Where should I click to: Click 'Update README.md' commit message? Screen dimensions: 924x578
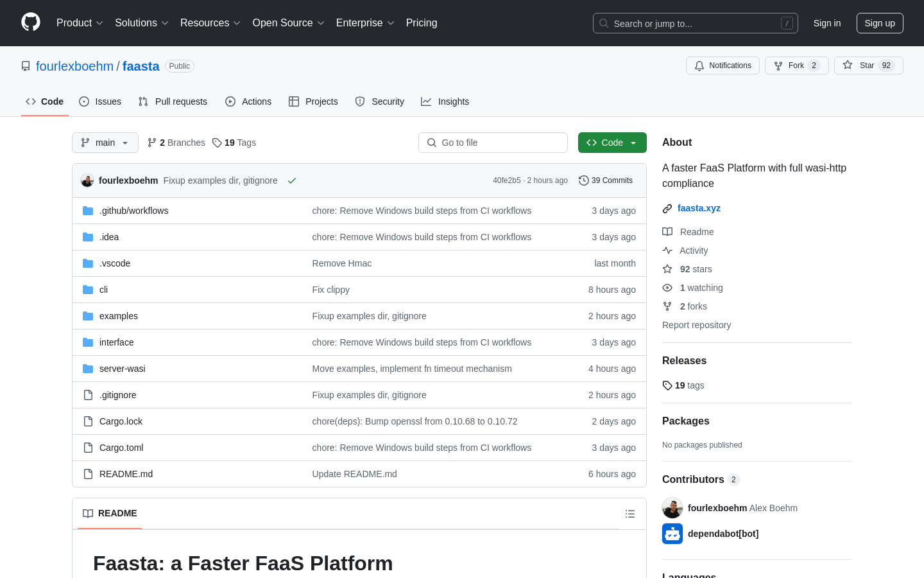tap(355, 474)
